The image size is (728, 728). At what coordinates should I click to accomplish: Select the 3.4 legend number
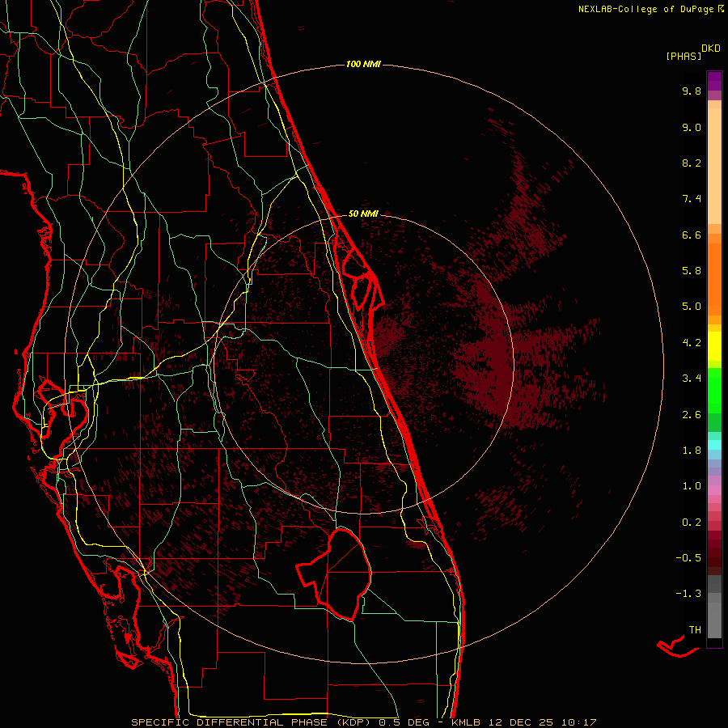point(692,379)
